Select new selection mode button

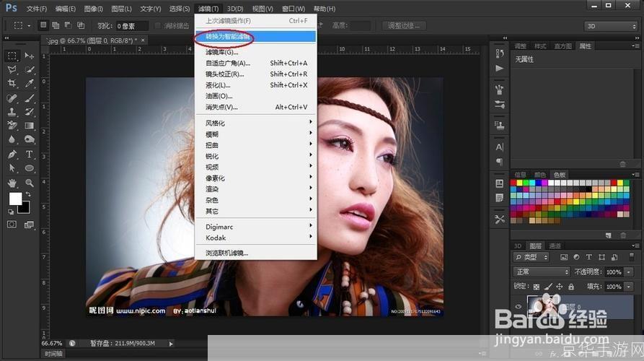[x=43, y=25]
